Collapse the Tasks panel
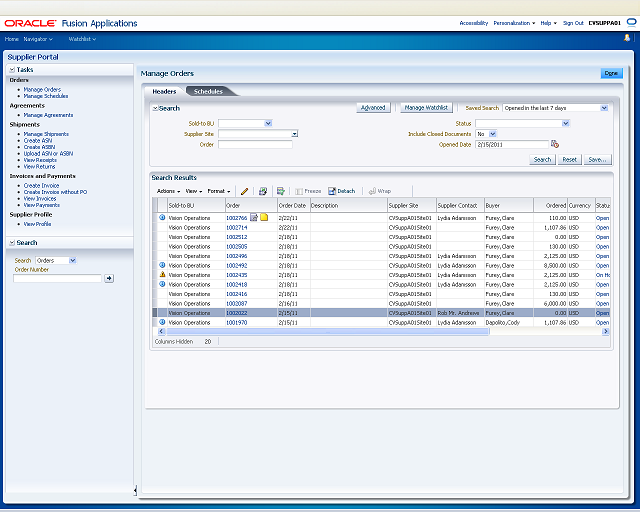640x512 pixels. click(12, 70)
